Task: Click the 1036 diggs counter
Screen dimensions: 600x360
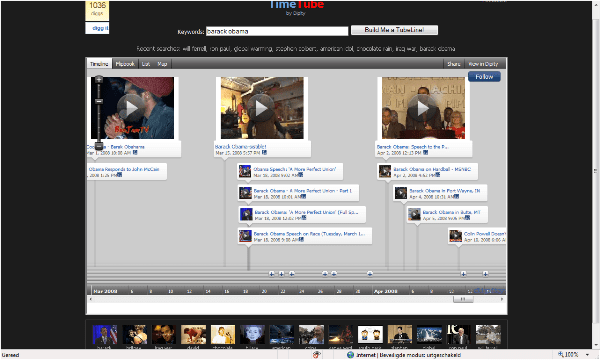Action: click(x=97, y=10)
